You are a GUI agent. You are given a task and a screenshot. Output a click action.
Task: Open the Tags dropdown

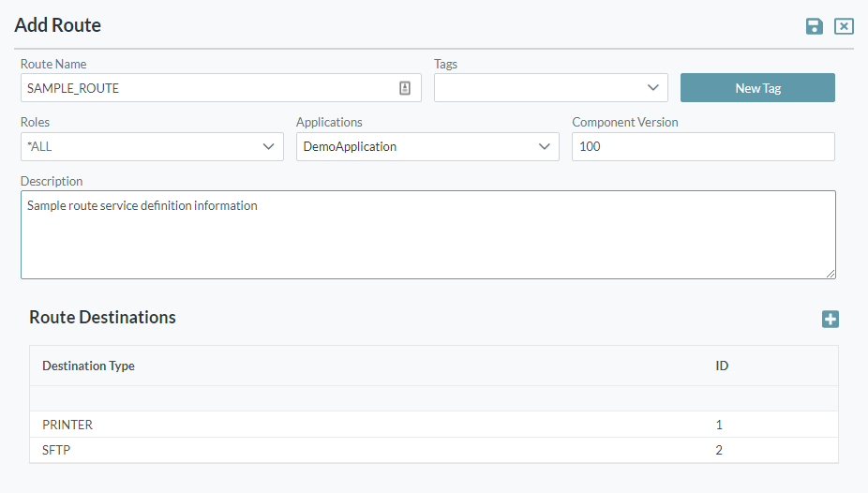[x=550, y=88]
